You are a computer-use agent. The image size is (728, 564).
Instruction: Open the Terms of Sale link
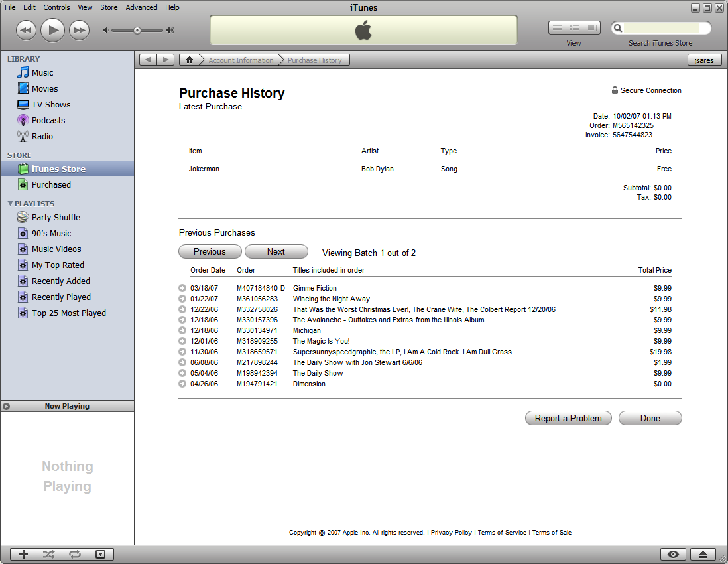[552, 532]
